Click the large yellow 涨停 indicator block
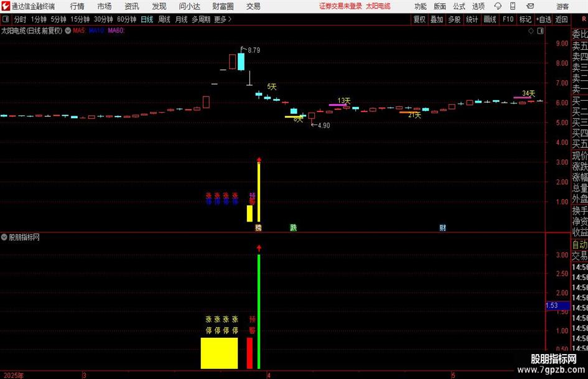 pos(220,353)
